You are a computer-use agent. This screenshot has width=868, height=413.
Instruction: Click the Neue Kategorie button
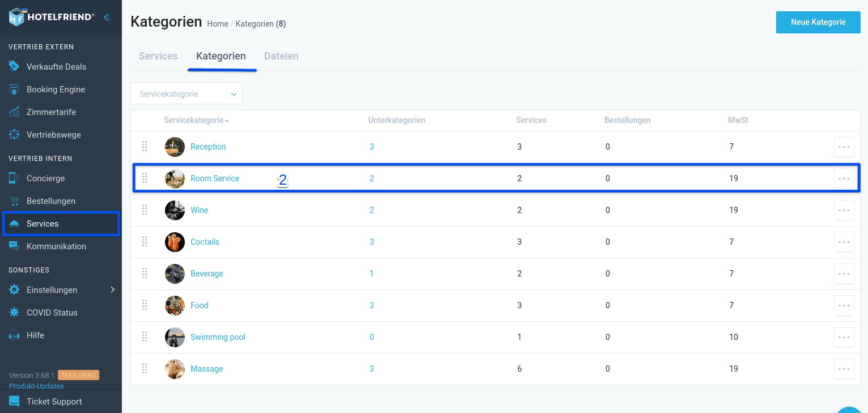[x=818, y=22]
